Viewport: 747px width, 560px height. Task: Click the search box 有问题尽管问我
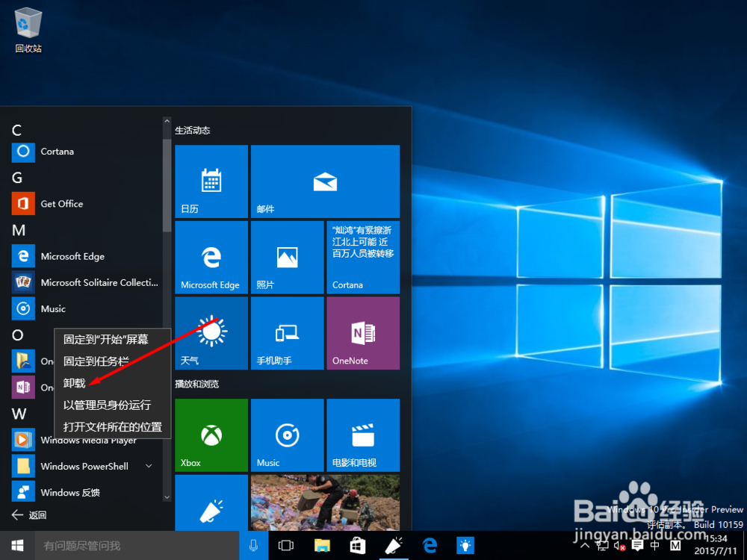(x=137, y=545)
